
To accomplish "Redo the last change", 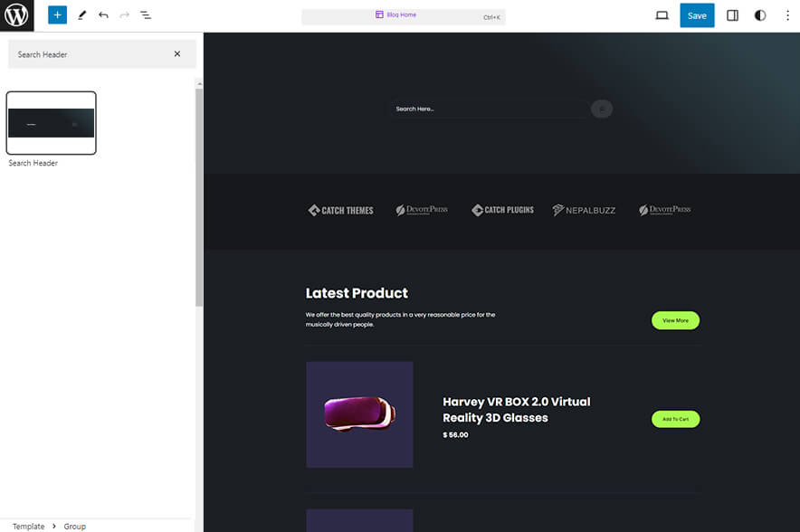I will pos(123,14).
